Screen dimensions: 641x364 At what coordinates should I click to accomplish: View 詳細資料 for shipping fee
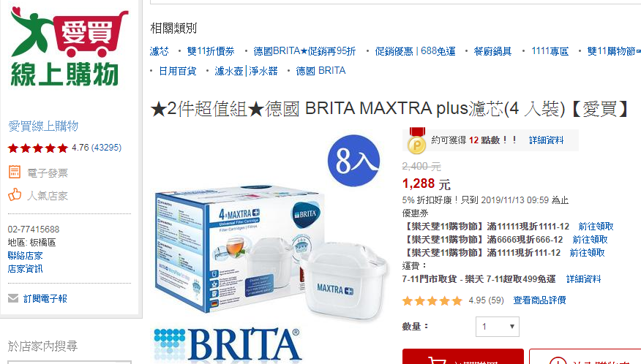tap(583, 279)
